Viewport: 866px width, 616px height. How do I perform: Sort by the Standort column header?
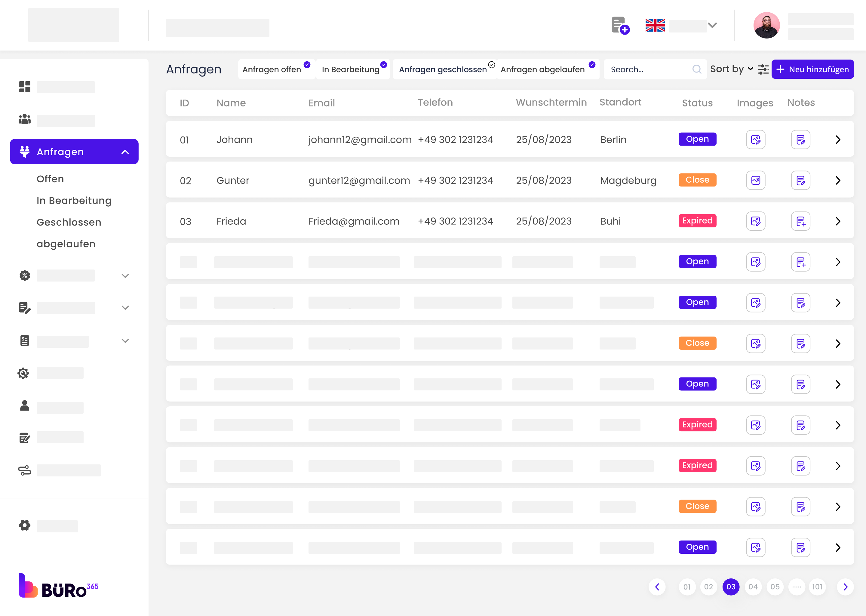(620, 102)
